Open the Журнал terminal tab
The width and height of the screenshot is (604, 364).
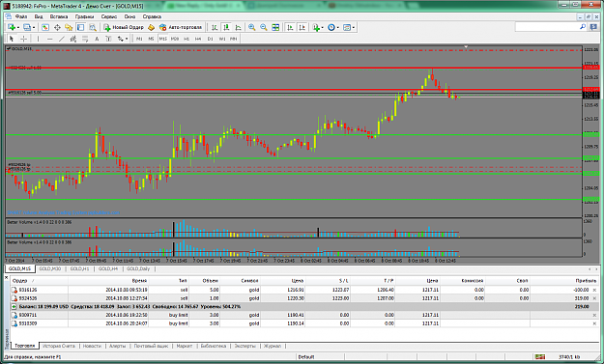point(273,346)
